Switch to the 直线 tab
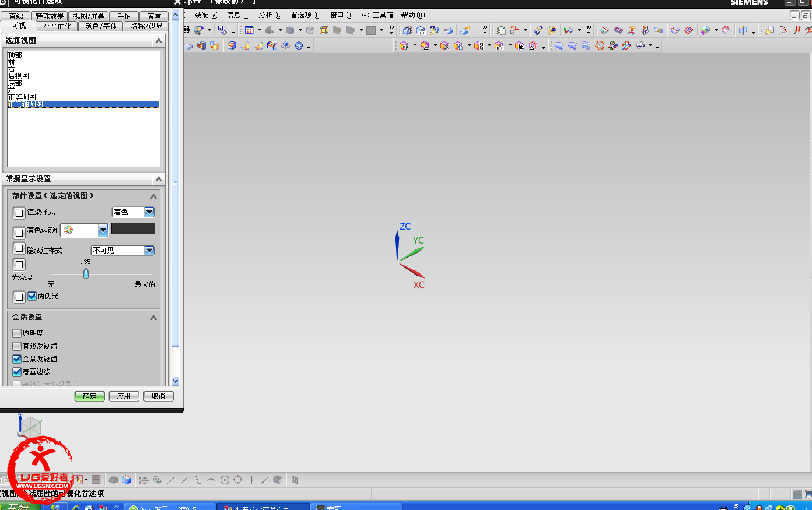The width and height of the screenshot is (812, 510). click(16, 16)
